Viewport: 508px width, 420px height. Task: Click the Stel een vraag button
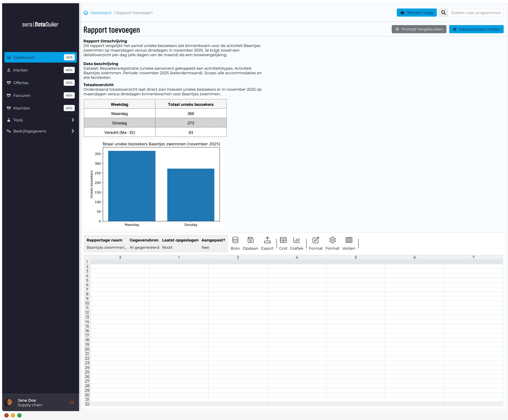point(416,13)
